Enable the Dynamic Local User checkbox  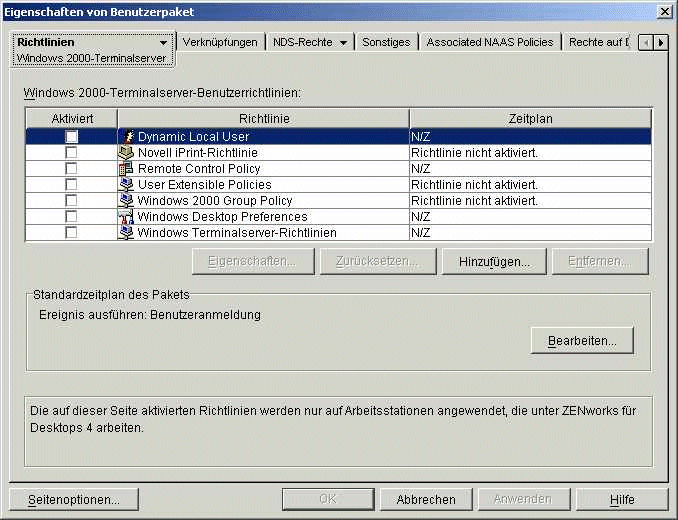click(71, 136)
